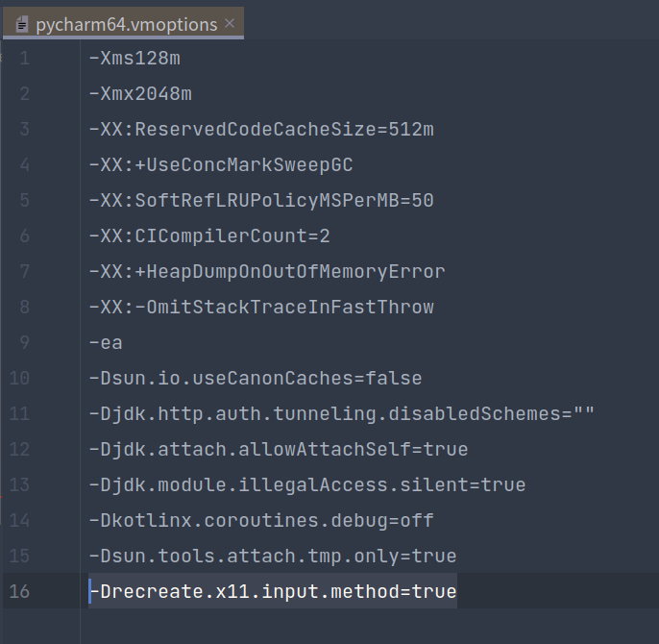Click line number 16 in the gutter
The image size is (659, 644).
tap(19, 591)
